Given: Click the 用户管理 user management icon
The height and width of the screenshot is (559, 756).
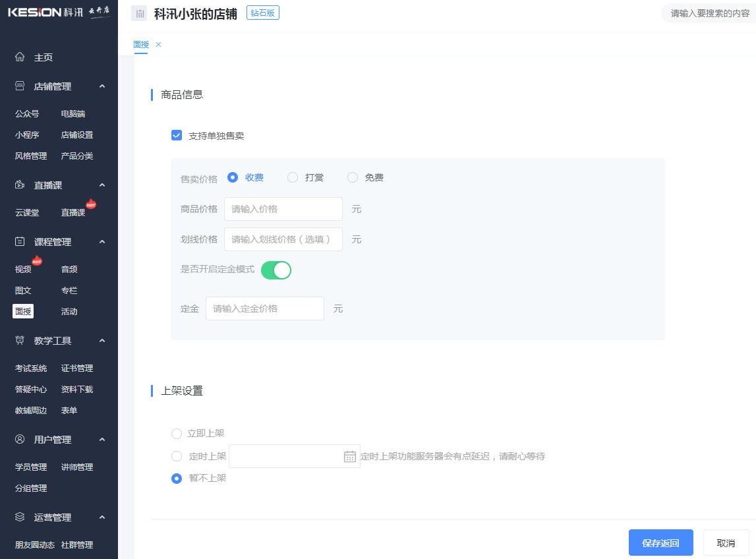Looking at the screenshot, I should 19,439.
